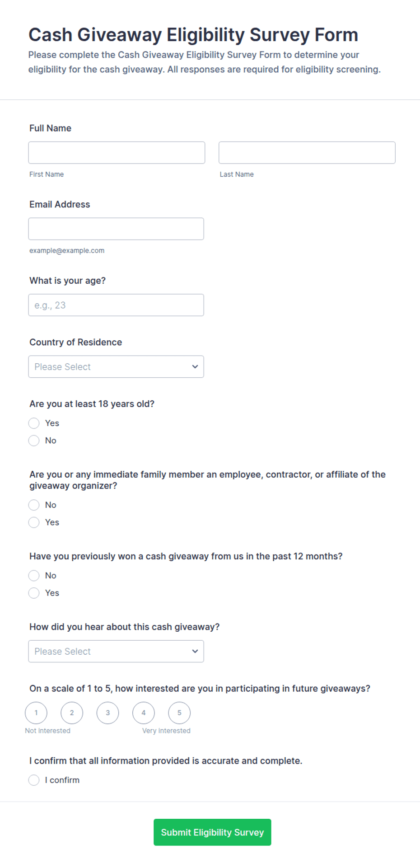This screenshot has width=420, height=868.
Task: Select rating 4 on interest scale
Action: (x=144, y=713)
